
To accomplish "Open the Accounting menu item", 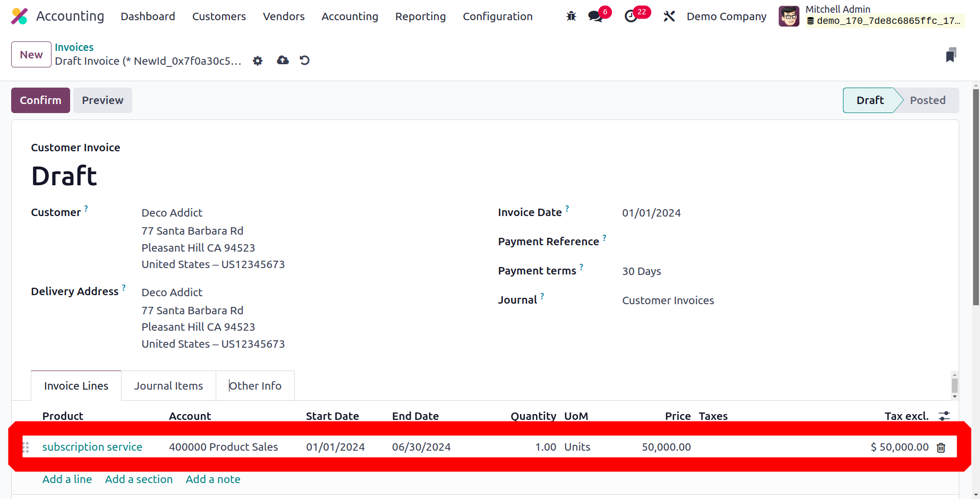I will tap(350, 16).
